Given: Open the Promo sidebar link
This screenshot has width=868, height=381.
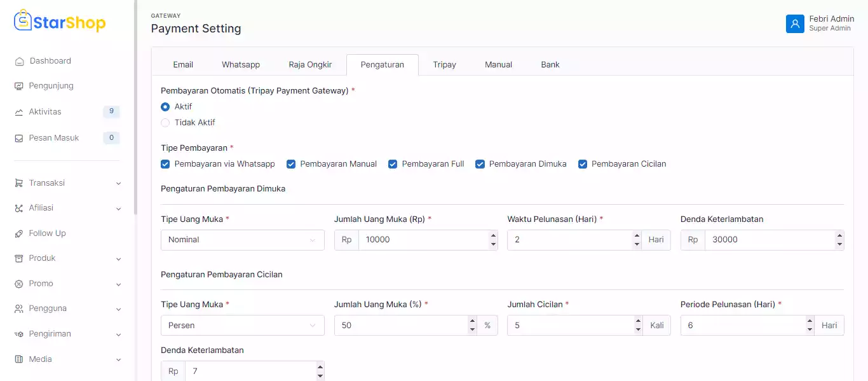Looking at the screenshot, I should click(41, 284).
